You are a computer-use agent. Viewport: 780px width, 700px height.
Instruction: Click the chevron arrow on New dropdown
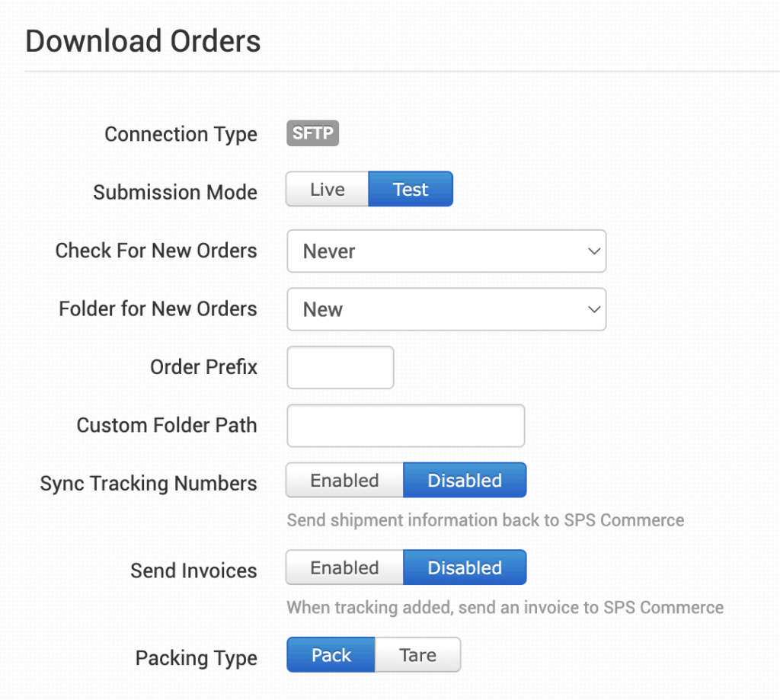point(594,309)
